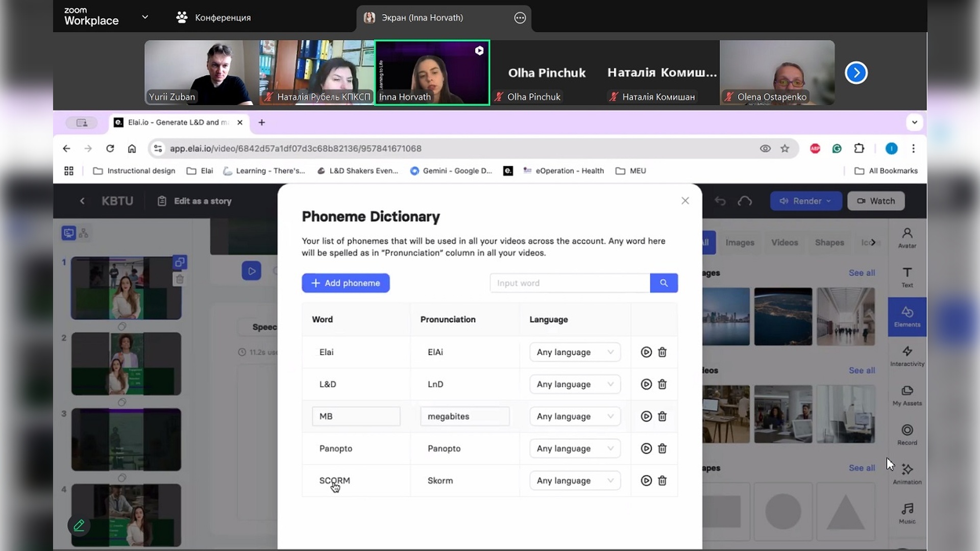
Task: Close the Phoneme Dictionary dialog
Action: 685,201
